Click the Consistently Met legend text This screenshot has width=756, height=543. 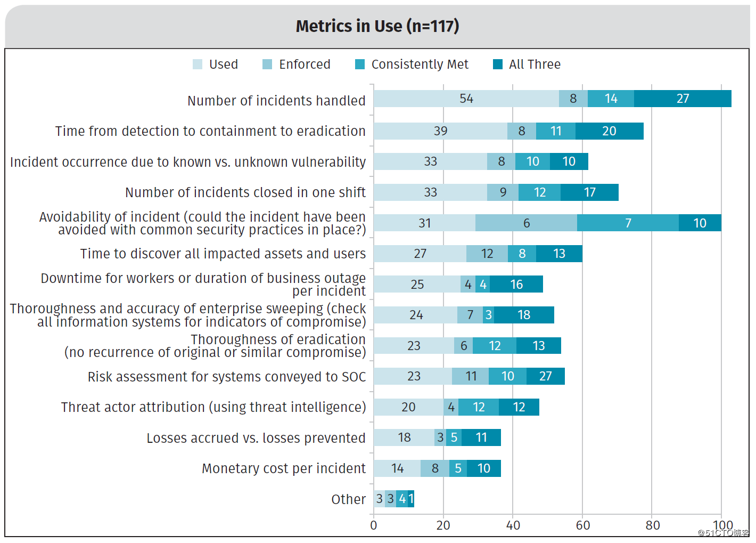pos(420,64)
